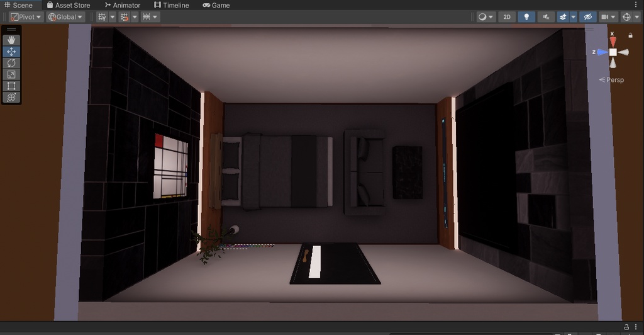Select the combined Transform tool

pyautogui.click(x=11, y=98)
